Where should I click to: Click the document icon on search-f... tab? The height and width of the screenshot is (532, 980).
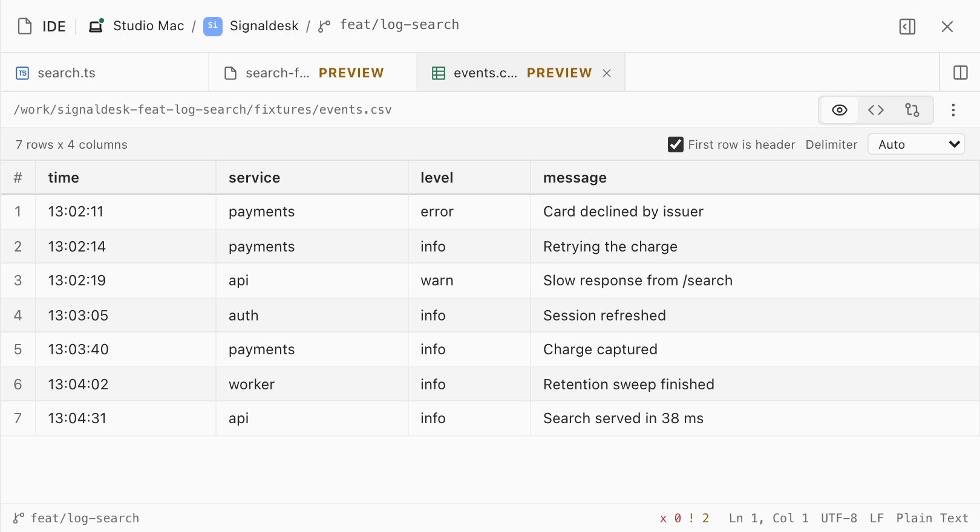pyautogui.click(x=230, y=73)
